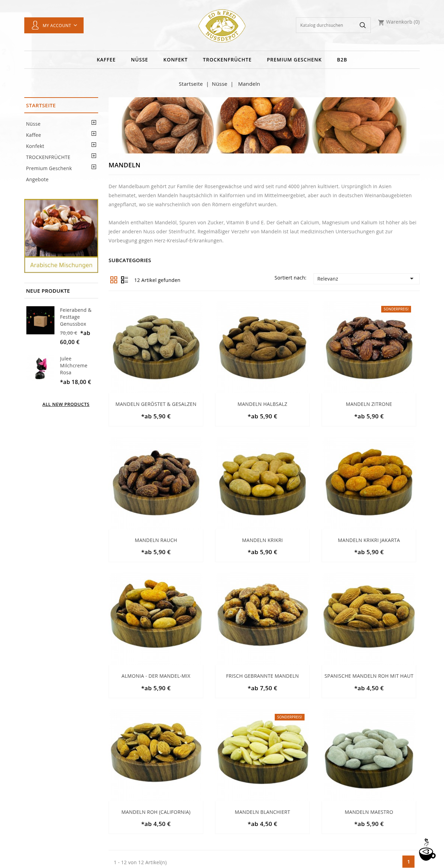Click the Sonderpreis badge on Mandeln Zitrone
This screenshot has width=444, height=868.
coord(396,309)
